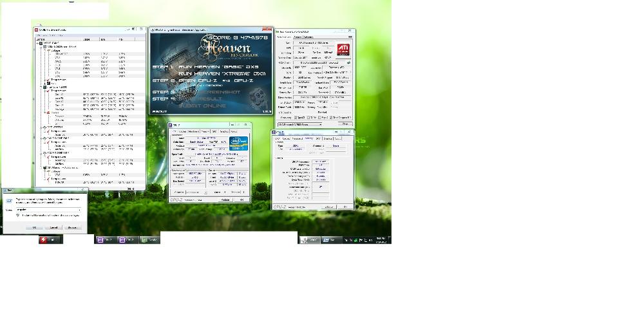The width and height of the screenshot is (644, 332).
Task: Click OK in the CPU-Z processor window
Action: click(242, 200)
